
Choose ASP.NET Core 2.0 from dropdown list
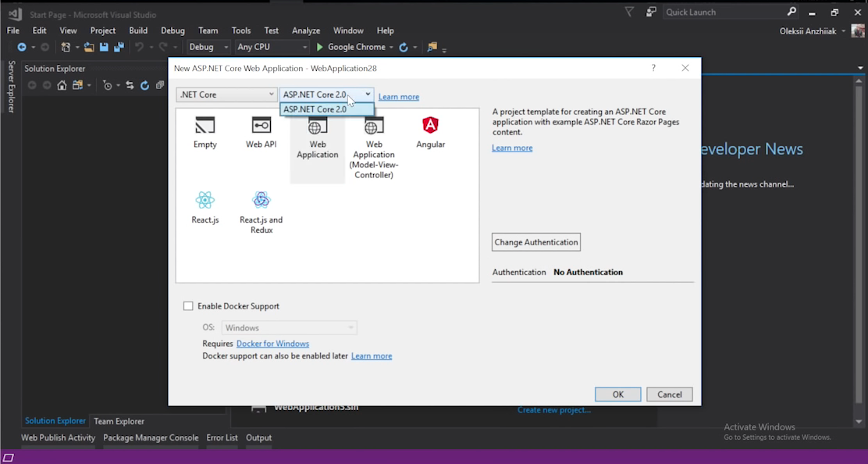point(326,109)
